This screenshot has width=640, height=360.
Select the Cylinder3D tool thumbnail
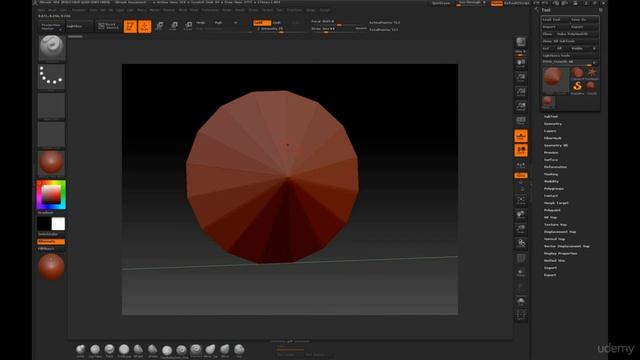point(577,73)
